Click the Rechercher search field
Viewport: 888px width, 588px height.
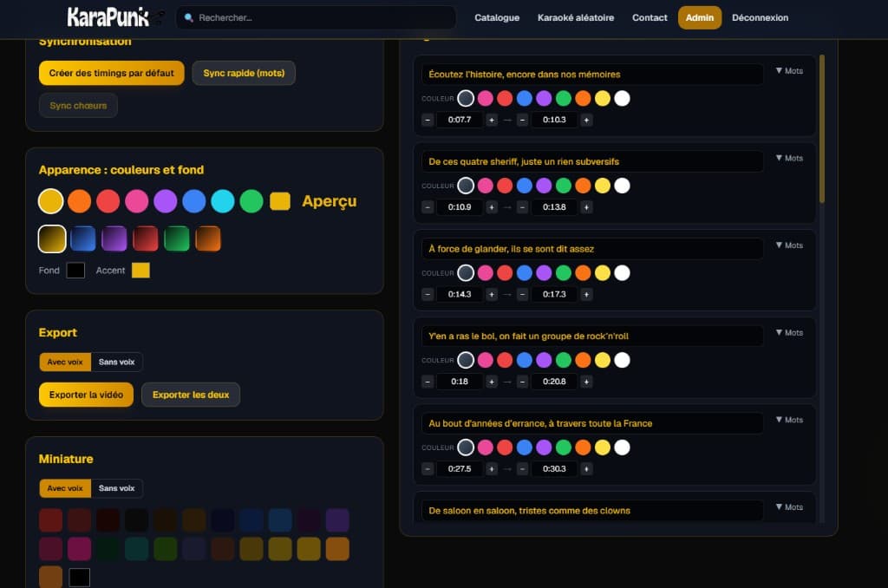pos(316,17)
